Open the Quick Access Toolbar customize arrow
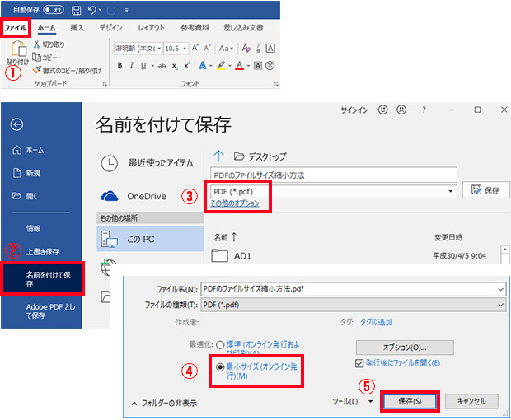The image size is (511, 420). click(x=126, y=11)
